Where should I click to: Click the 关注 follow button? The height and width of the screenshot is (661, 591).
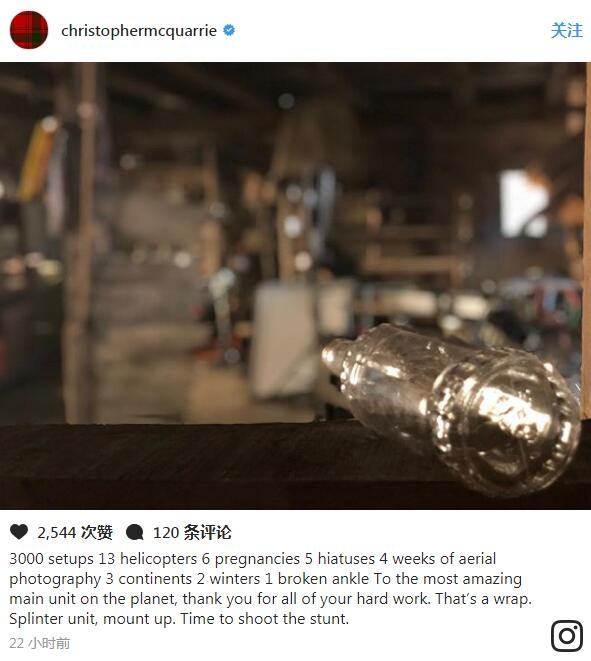click(x=567, y=31)
